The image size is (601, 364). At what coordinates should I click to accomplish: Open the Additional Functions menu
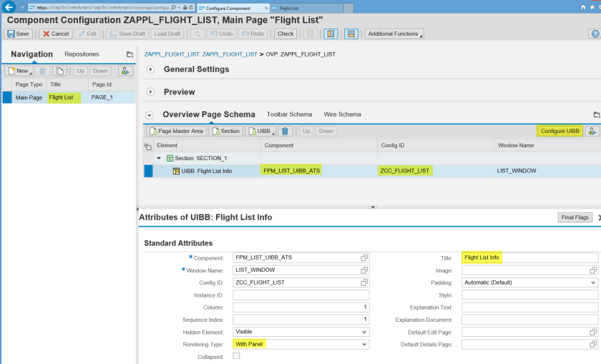pos(394,34)
